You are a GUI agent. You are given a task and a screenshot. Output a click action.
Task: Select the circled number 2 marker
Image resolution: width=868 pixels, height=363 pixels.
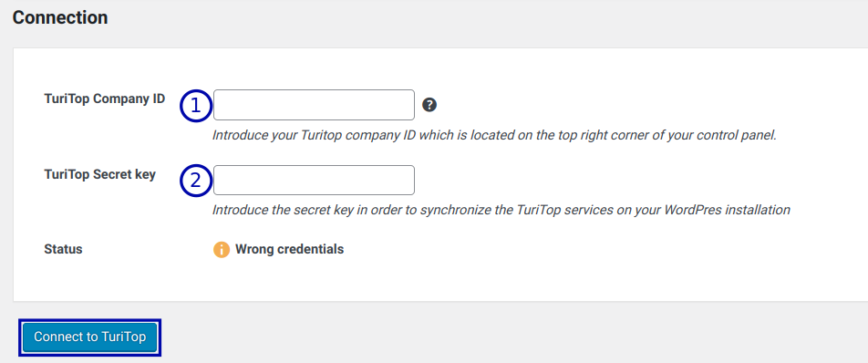pyautogui.click(x=195, y=181)
